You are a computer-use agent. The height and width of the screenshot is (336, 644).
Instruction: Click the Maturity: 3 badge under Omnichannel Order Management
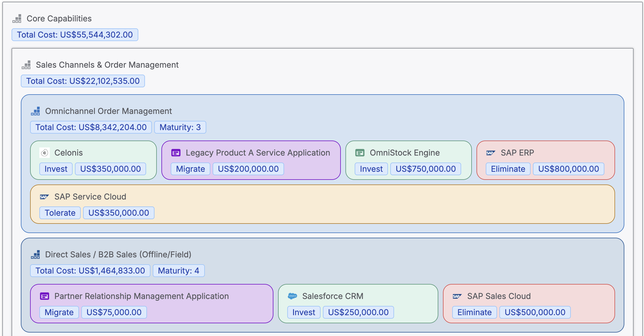(180, 127)
